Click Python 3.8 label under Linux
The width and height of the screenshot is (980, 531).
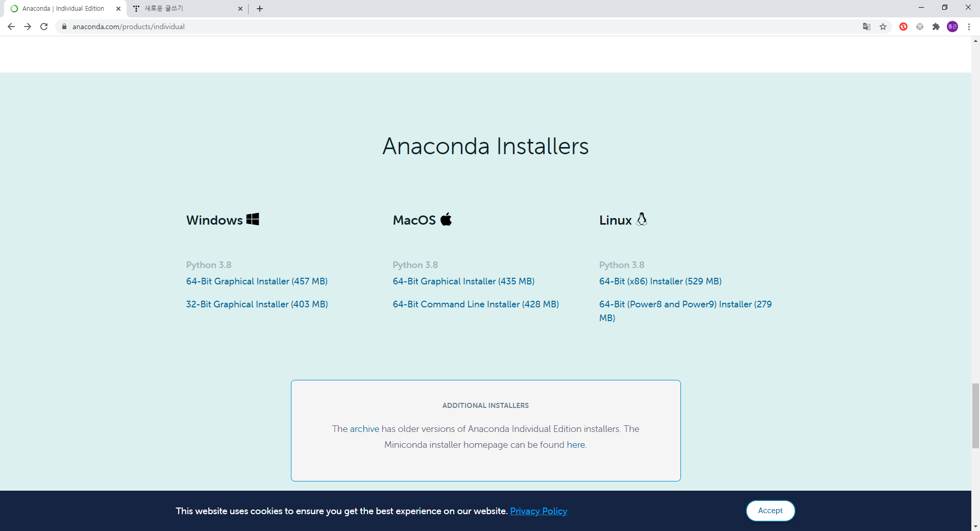tap(622, 265)
